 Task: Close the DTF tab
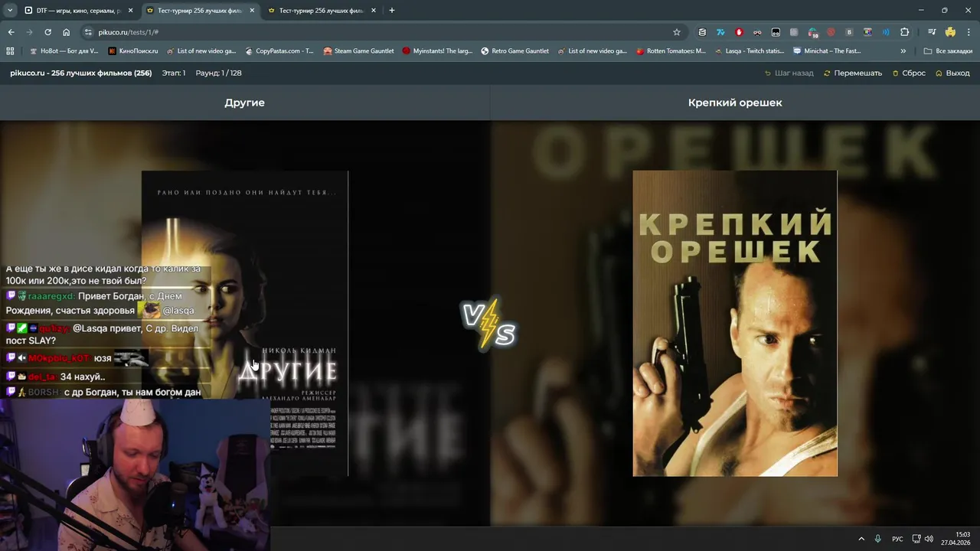[x=130, y=11]
